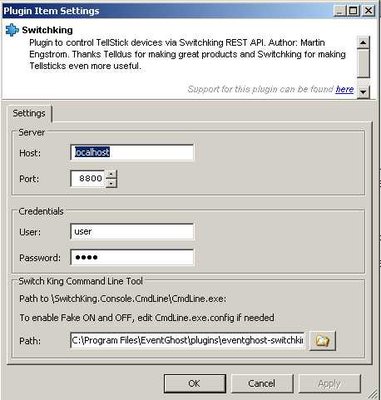Open the plugin support 'here' link
Screen dimensions: 381x400
pos(345,89)
